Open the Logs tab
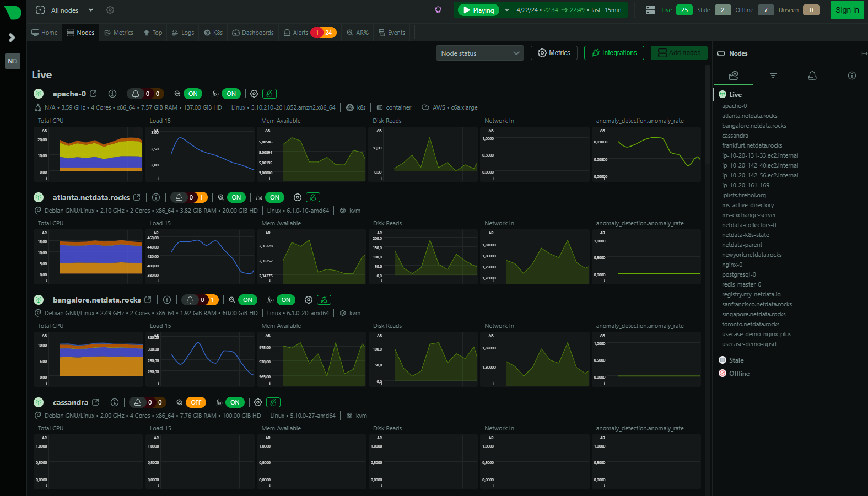868x496 pixels. (x=183, y=33)
